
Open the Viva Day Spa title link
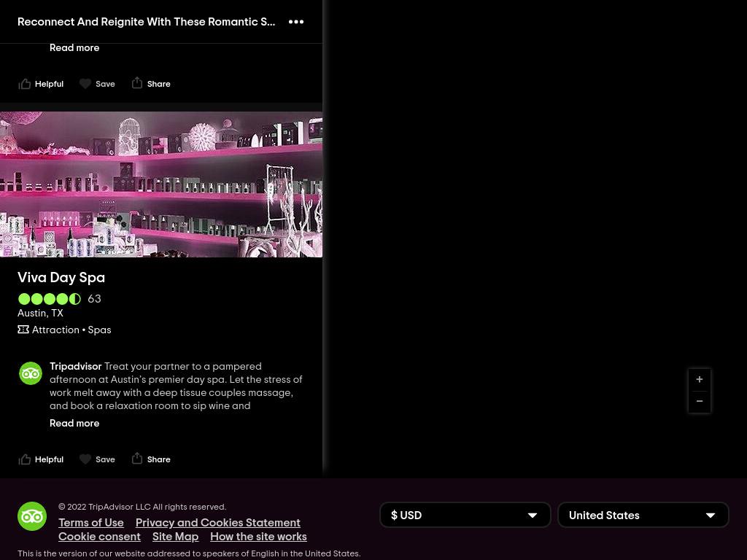coord(61,278)
